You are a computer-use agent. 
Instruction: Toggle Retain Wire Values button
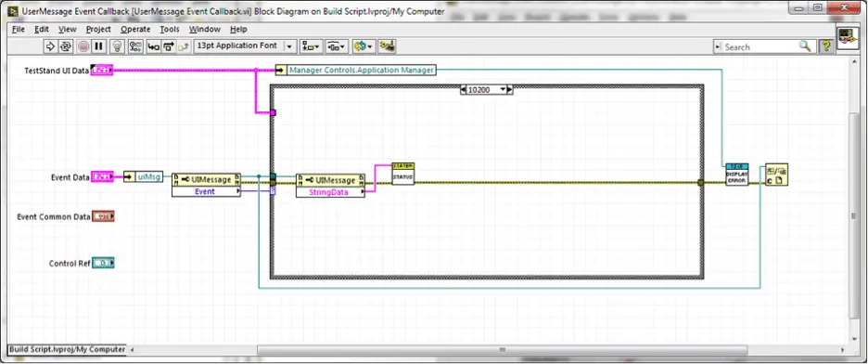click(x=135, y=46)
